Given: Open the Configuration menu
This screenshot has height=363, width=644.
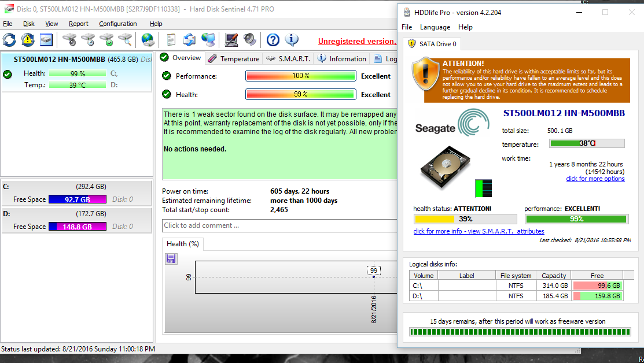Looking at the screenshot, I should pos(117,24).
